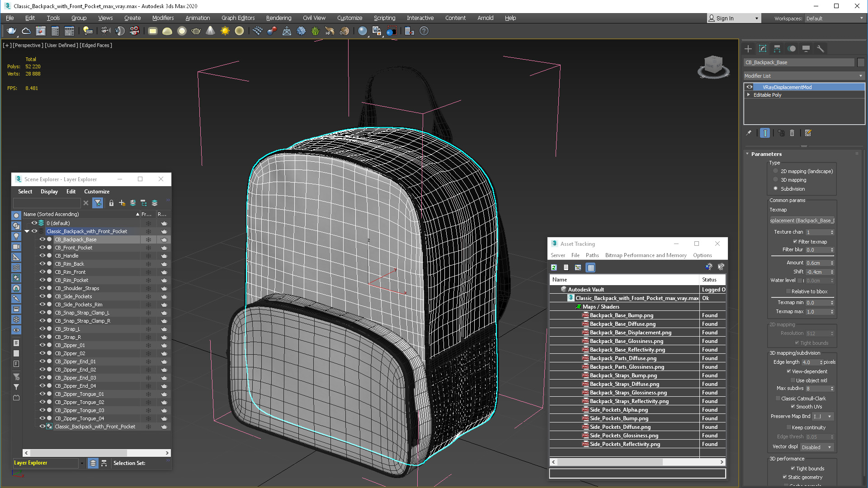Click the Remove modifier trash icon
The width and height of the screenshot is (868, 488).
tap(792, 133)
